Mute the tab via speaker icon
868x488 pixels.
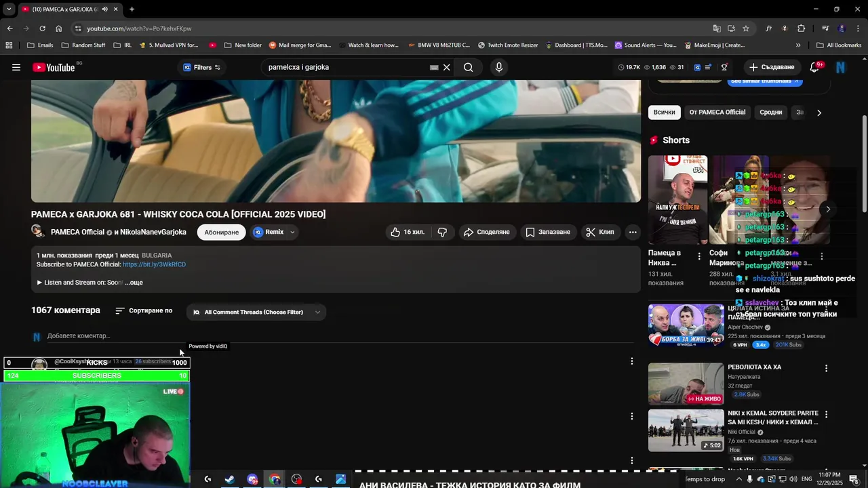click(x=104, y=9)
